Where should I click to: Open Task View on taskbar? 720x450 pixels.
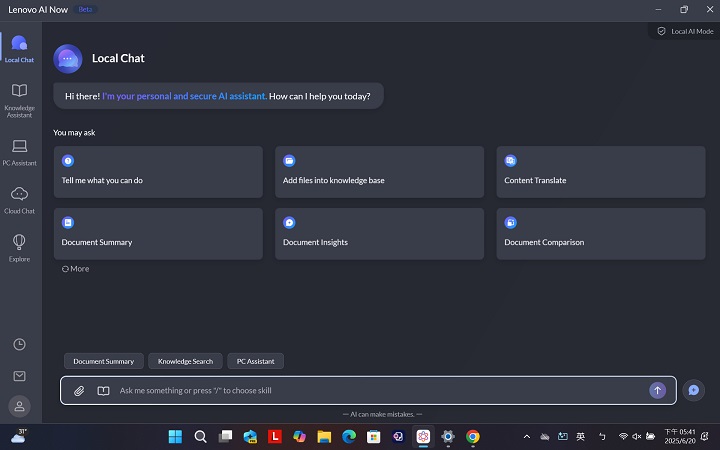(x=225, y=436)
